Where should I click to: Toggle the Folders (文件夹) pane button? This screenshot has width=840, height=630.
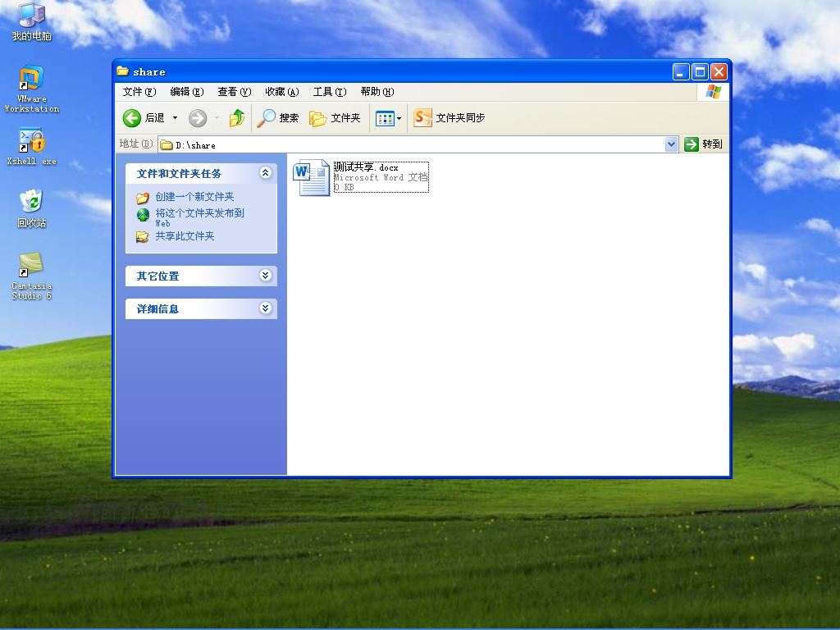(x=335, y=118)
